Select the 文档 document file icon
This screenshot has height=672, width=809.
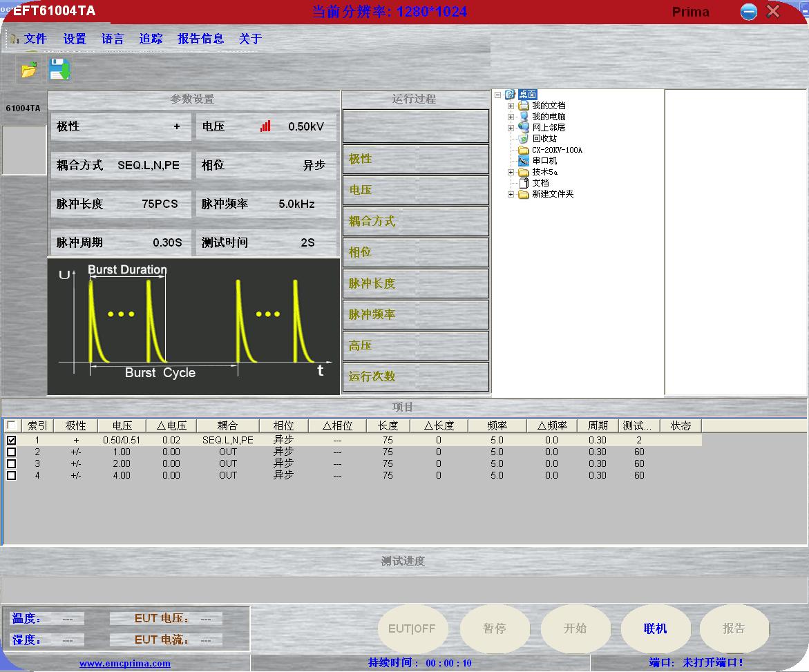(x=524, y=183)
